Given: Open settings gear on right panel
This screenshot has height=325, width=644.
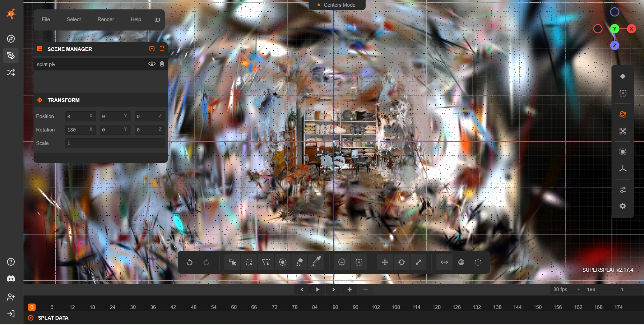Looking at the screenshot, I should tap(623, 206).
